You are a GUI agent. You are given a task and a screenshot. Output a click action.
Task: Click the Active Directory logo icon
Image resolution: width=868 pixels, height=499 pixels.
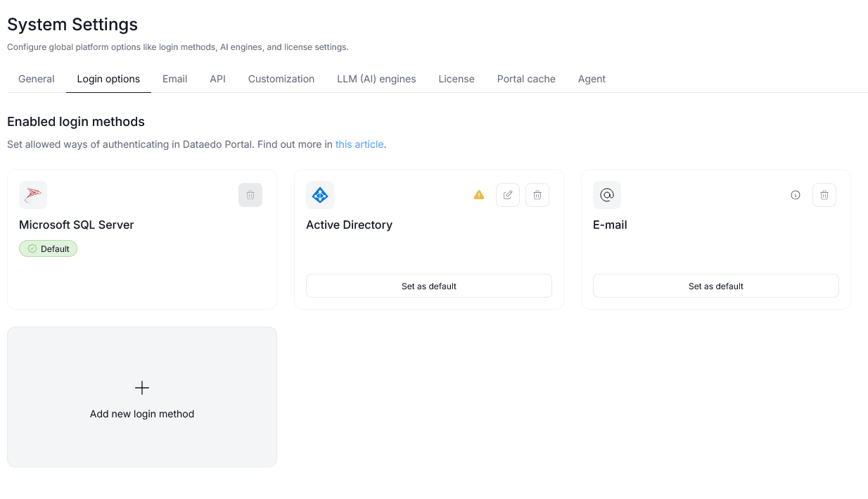320,195
